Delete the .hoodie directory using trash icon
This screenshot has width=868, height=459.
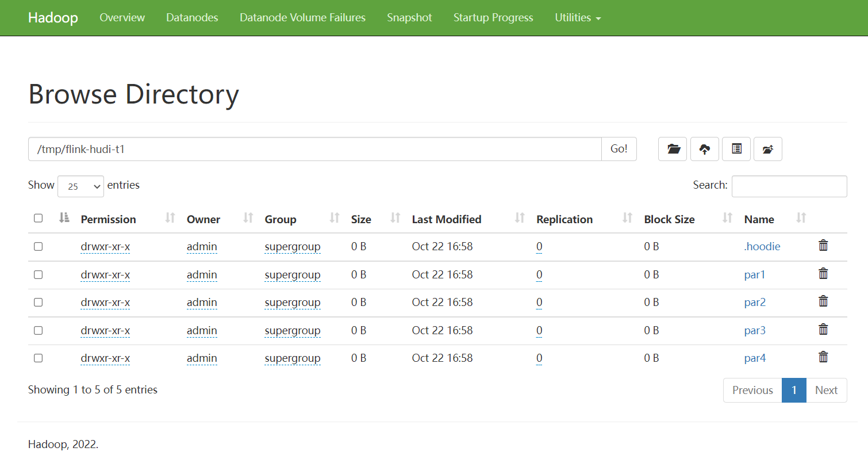[x=823, y=246]
